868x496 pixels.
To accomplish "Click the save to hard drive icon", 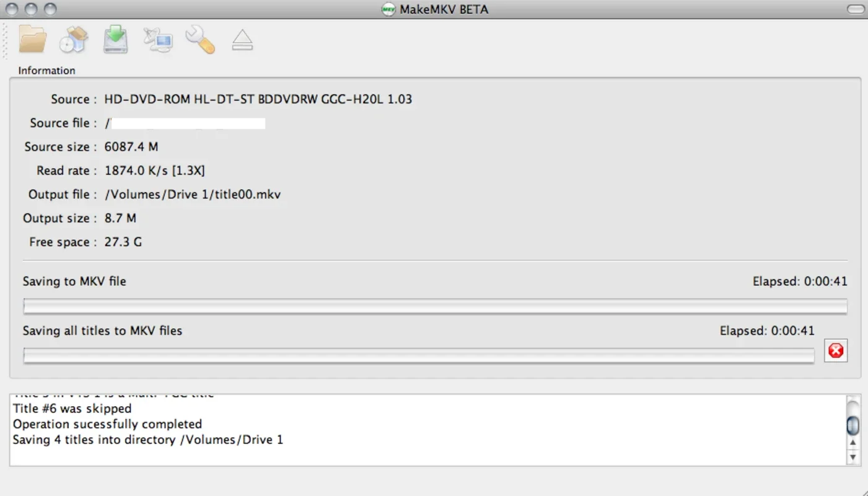I will pos(116,38).
